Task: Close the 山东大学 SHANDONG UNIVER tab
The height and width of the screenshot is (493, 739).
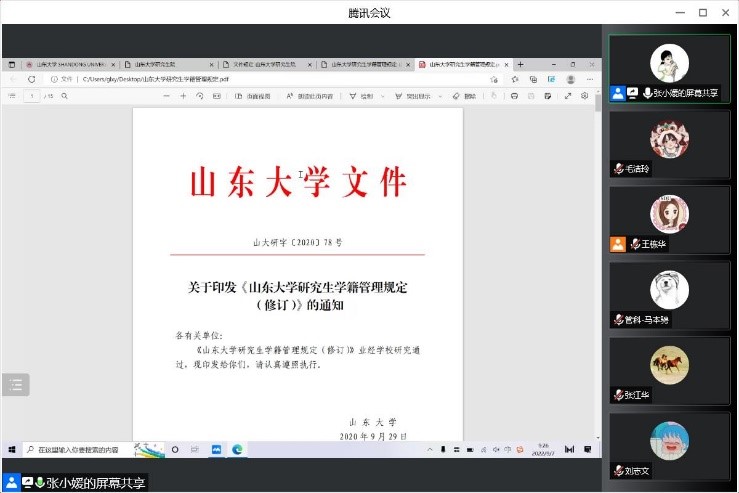Action: coord(113,65)
